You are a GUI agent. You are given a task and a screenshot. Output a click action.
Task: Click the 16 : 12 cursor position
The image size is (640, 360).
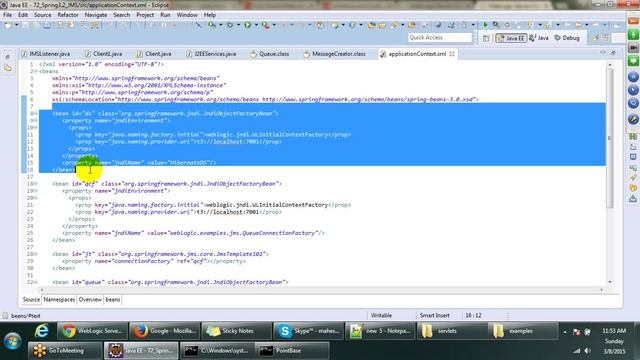coord(473,316)
